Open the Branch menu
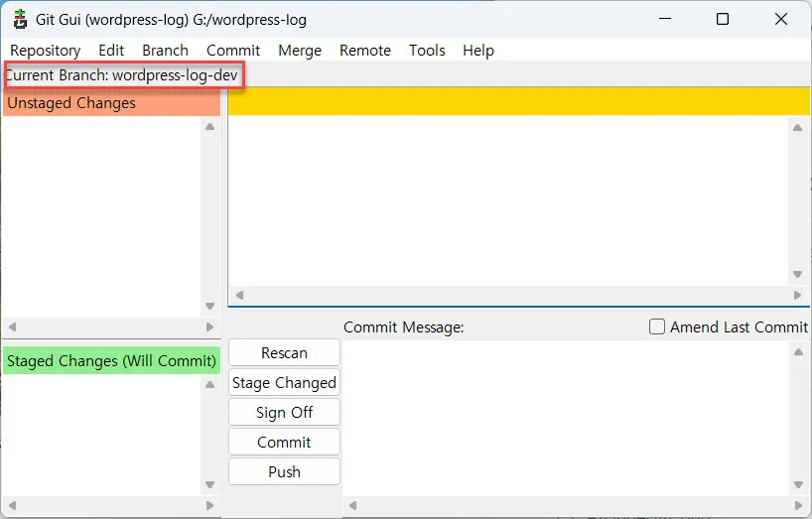Viewport: 812px width, 519px height. coord(165,51)
